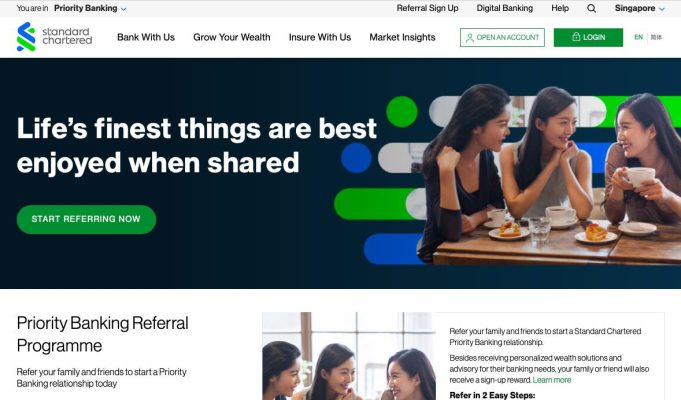Click the Open an Account button
The image size is (681, 400).
tap(502, 37)
